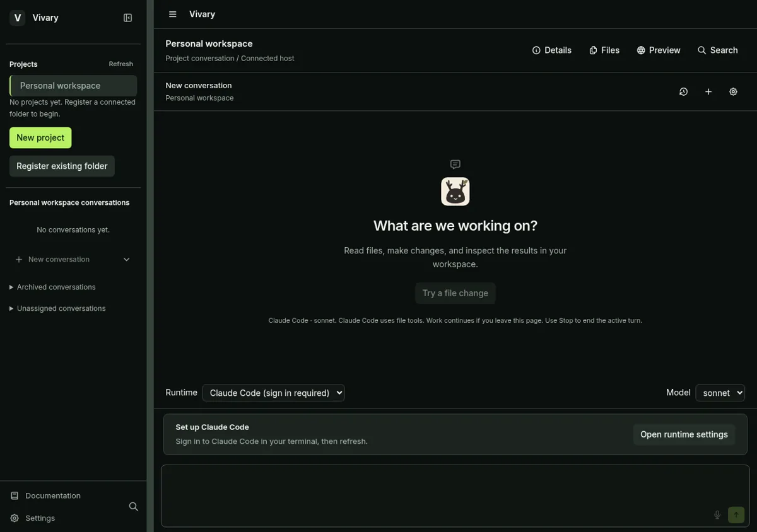The image size is (757, 532).
Task: Click 'Set up Claude Code' notice title
Action: tap(212, 427)
